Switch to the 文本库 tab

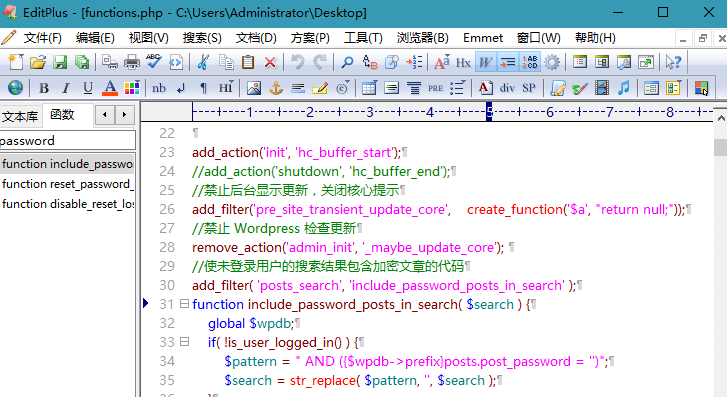[20, 116]
